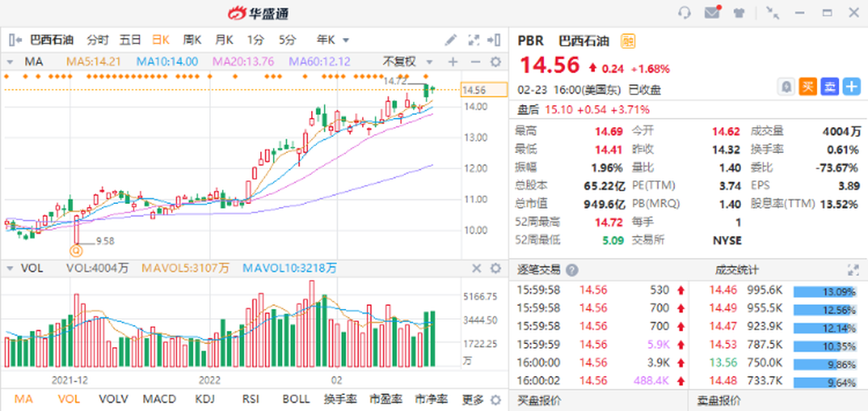Zoom in chart with plus control

pyautogui.click(x=453, y=62)
